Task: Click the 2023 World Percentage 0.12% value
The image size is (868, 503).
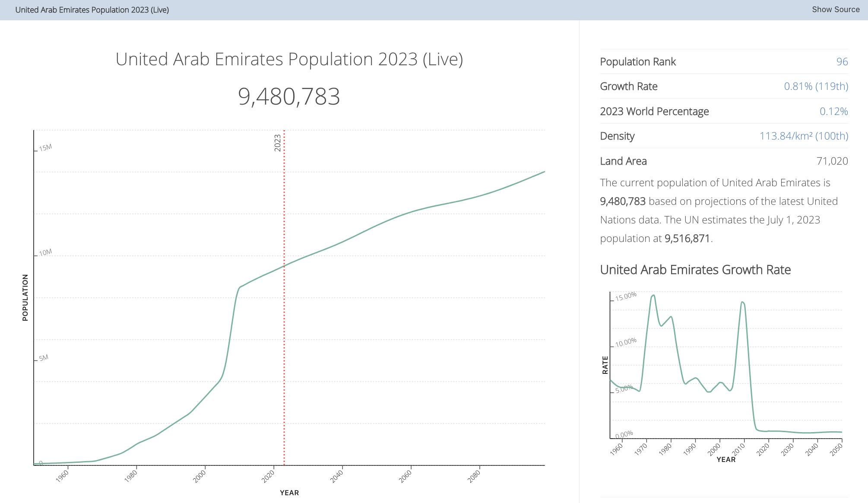Action: (x=833, y=111)
